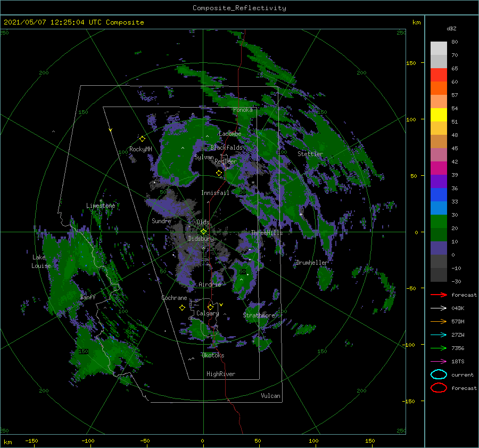Click the red forecast arrow in the legend
Viewport: 479px width, 448px height.
439,295
